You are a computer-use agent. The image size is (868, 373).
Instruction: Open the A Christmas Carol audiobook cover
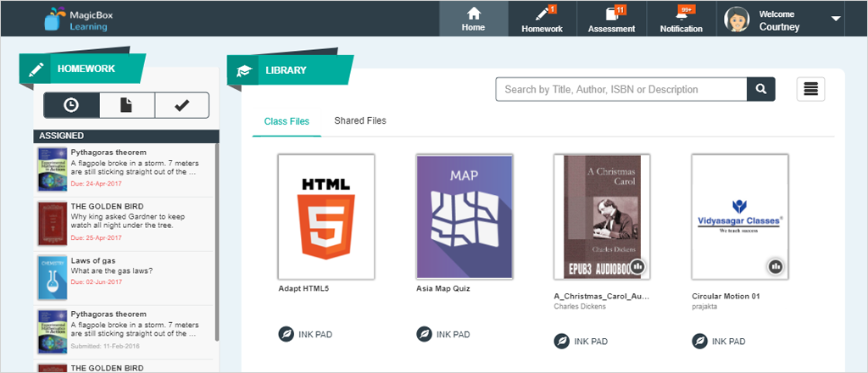[x=603, y=216]
